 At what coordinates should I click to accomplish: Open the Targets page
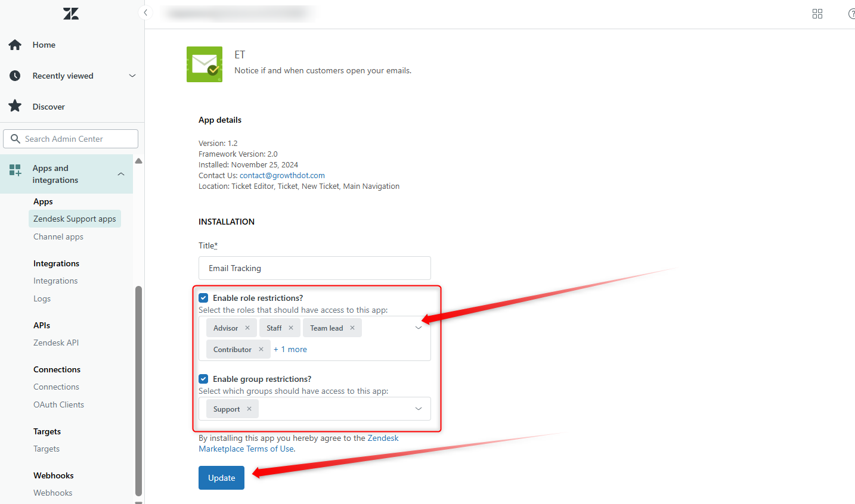pyautogui.click(x=47, y=449)
